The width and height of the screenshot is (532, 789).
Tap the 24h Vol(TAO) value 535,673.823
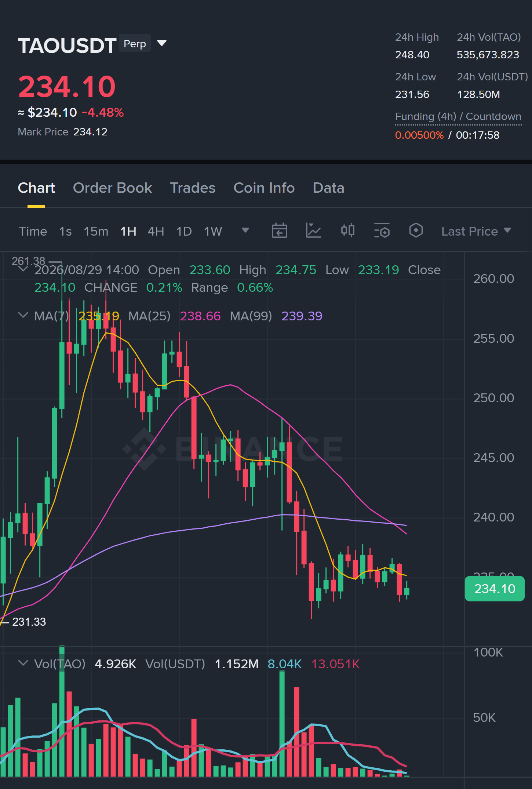point(488,55)
